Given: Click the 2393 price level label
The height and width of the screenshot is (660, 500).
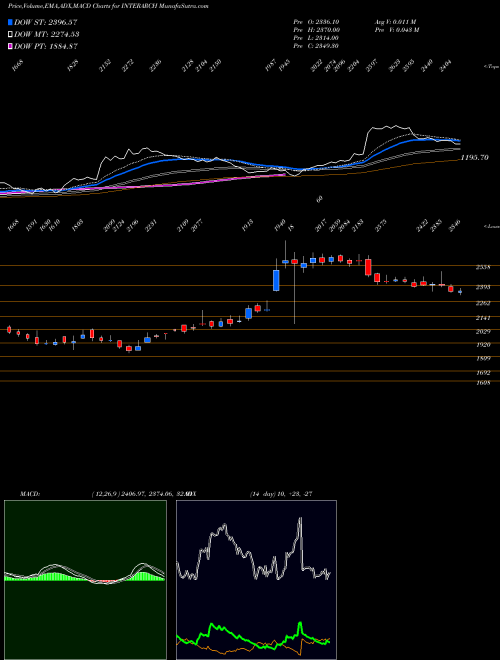Looking at the screenshot, I should coord(483,287).
